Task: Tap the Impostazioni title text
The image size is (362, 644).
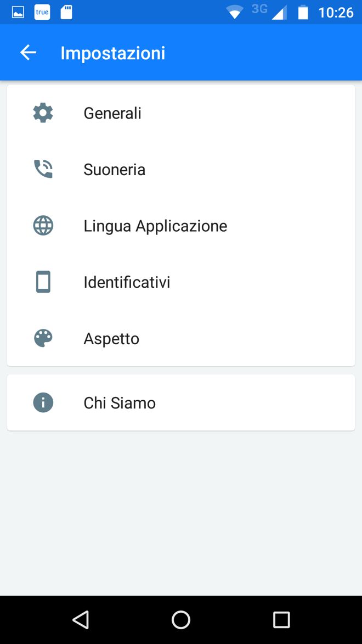Action: (x=112, y=53)
